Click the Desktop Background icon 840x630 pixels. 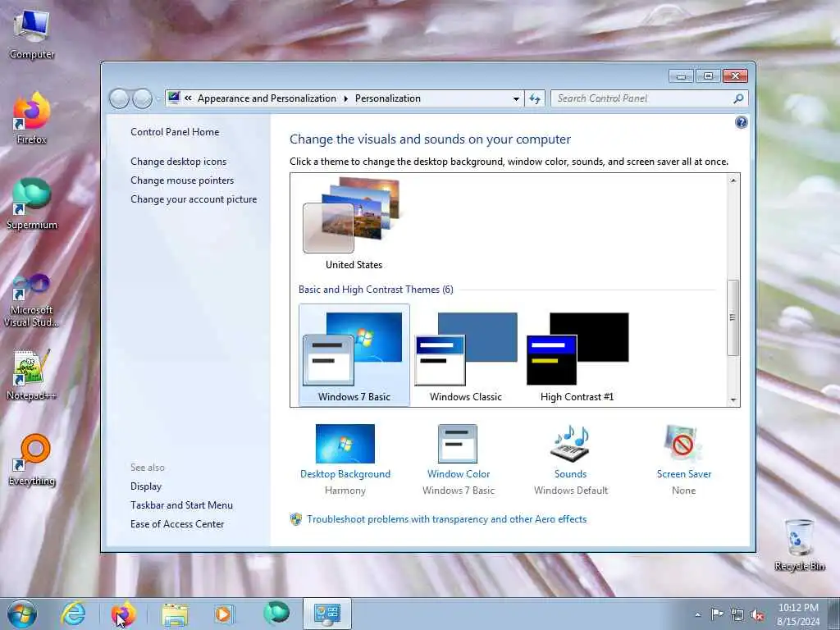coord(345,444)
